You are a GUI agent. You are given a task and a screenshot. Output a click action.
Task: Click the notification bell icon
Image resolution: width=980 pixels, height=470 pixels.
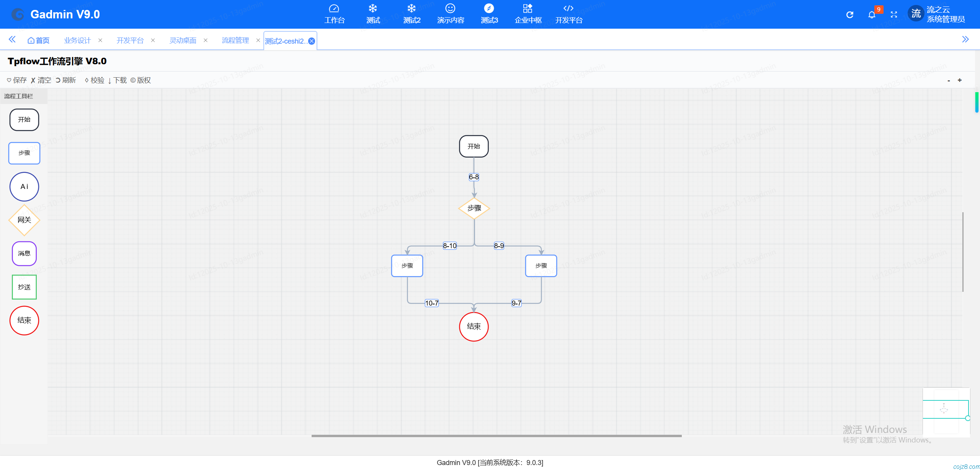[872, 15]
